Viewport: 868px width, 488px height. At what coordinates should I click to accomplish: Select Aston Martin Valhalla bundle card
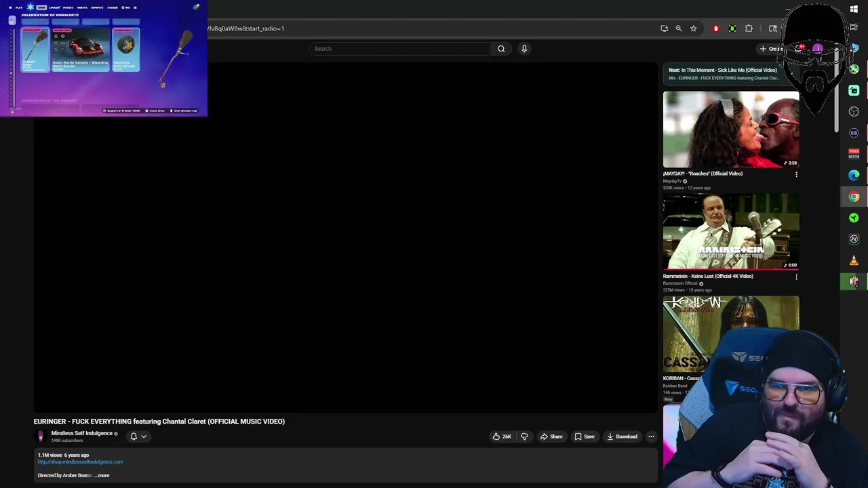pos(81,50)
